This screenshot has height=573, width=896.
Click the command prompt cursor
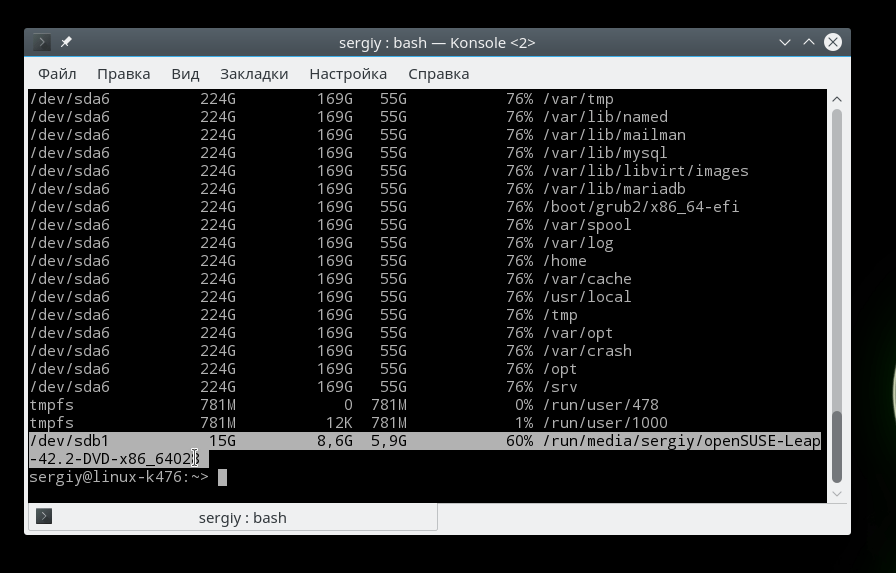click(x=222, y=478)
